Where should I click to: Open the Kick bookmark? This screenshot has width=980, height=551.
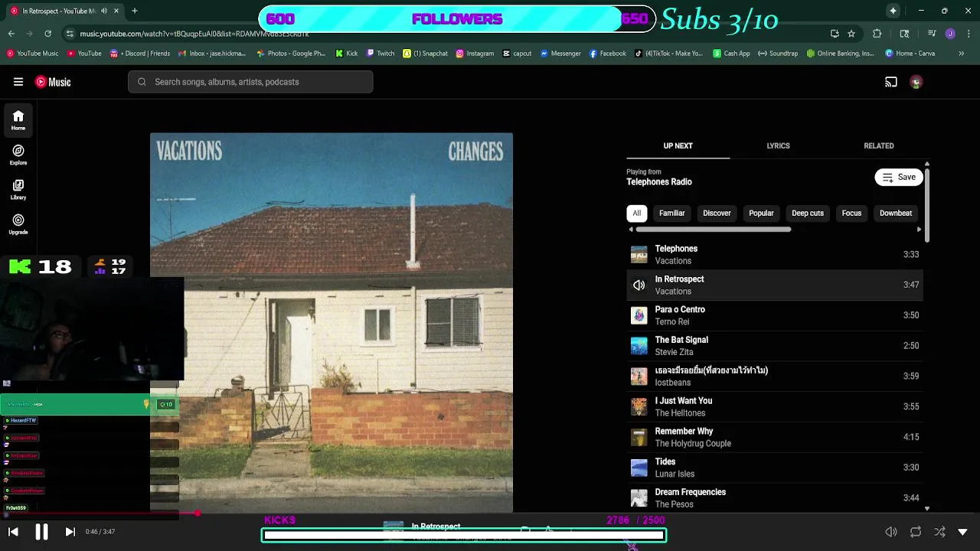coord(347,54)
